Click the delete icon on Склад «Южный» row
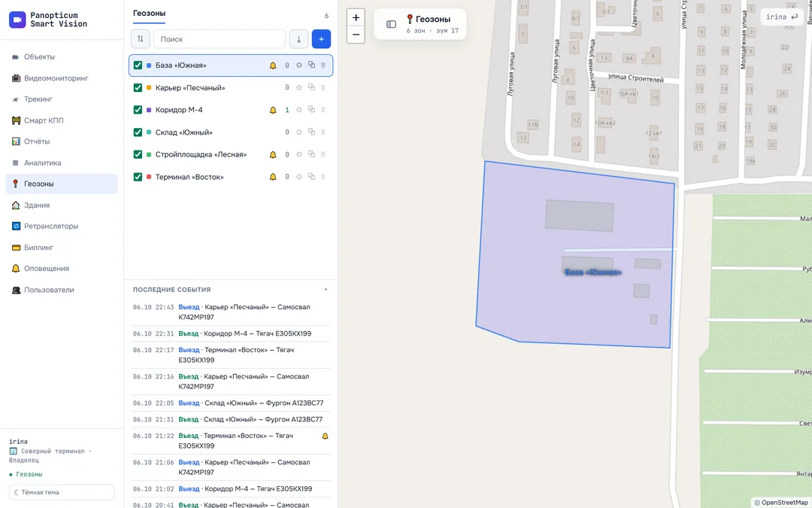This screenshot has height=508, width=812. [x=323, y=132]
